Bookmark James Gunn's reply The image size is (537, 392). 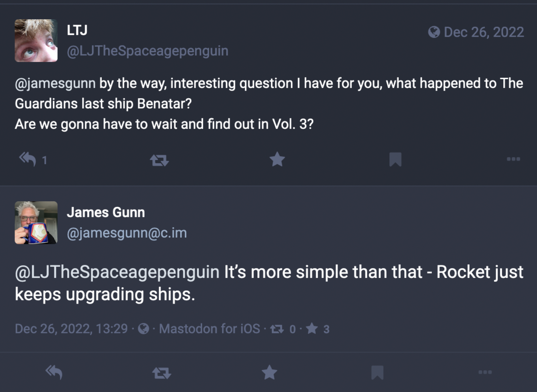[377, 372]
